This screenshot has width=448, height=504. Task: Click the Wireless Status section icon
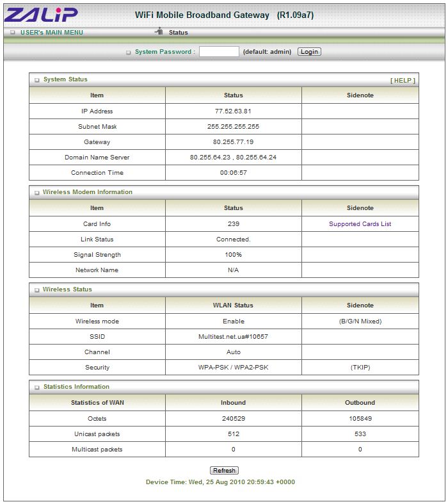(37, 290)
